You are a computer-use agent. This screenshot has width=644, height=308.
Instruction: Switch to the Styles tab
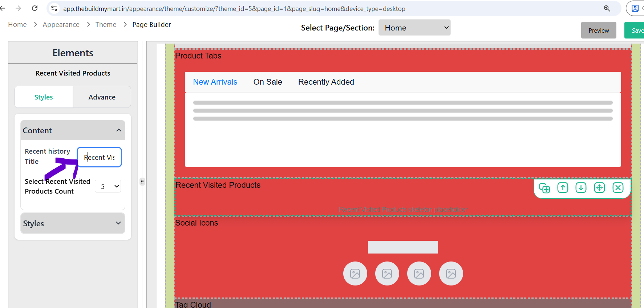(44, 97)
